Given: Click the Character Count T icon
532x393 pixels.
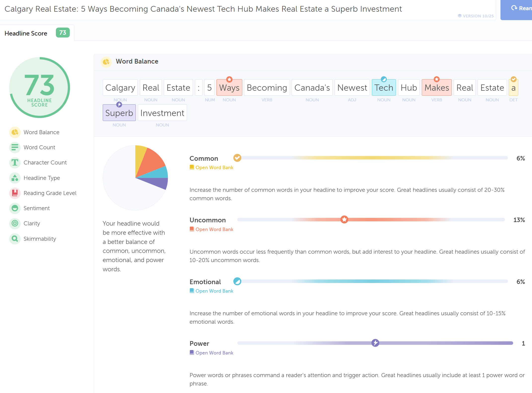Looking at the screenshot, I should 15,162.
